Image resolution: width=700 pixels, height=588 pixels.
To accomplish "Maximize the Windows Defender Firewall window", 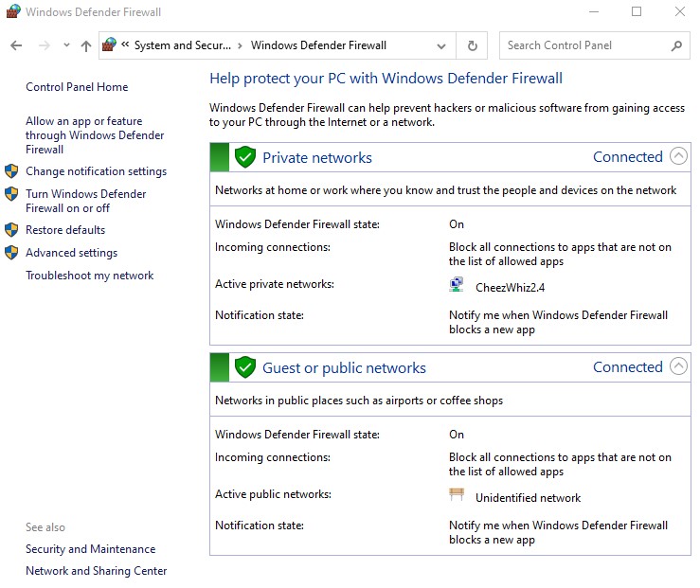I will coord(637,11).
